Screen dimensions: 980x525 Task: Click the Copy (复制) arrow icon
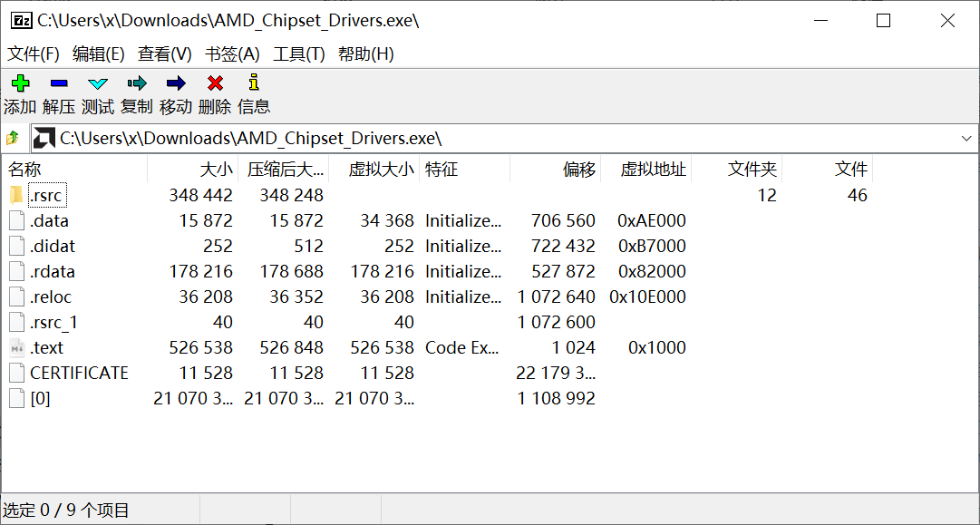pyautogui.click(x=137, y=83)
